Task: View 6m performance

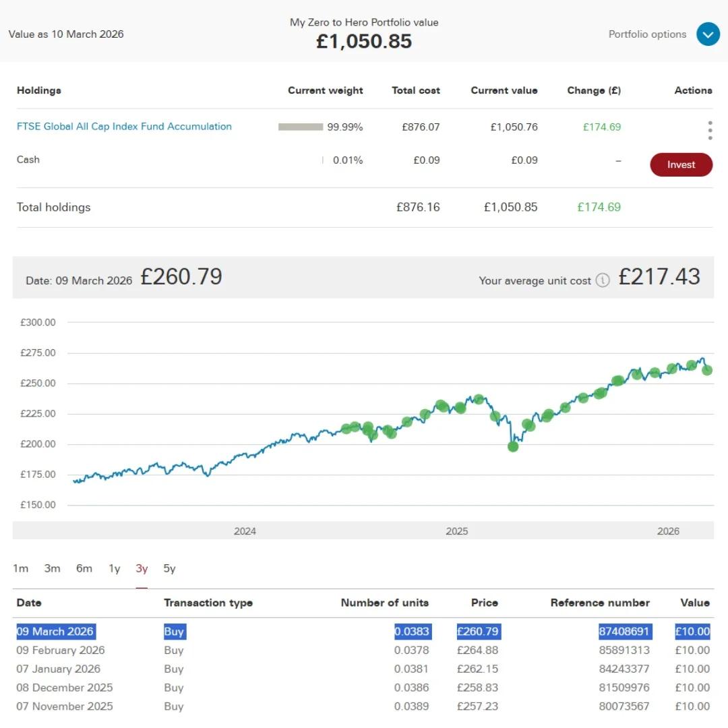Action: coord(84,568)
